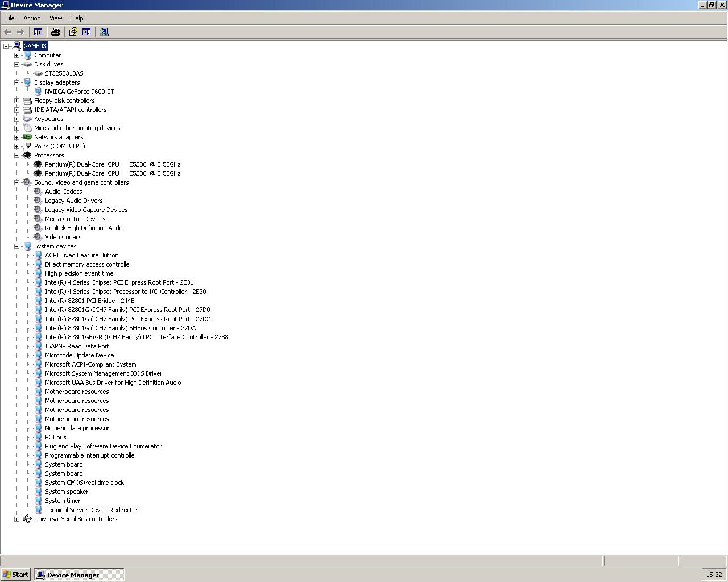The width and height of the screenshot is (728, 582).
Task: Expand the Ports (COM & LPT) node
Action: (17, 146)
